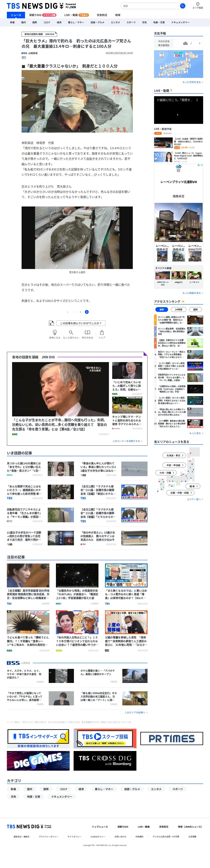The image size is (210, 868).
Task: Play the live video in the sidebar
Action: pyautogui.click(x=179, y=110)
